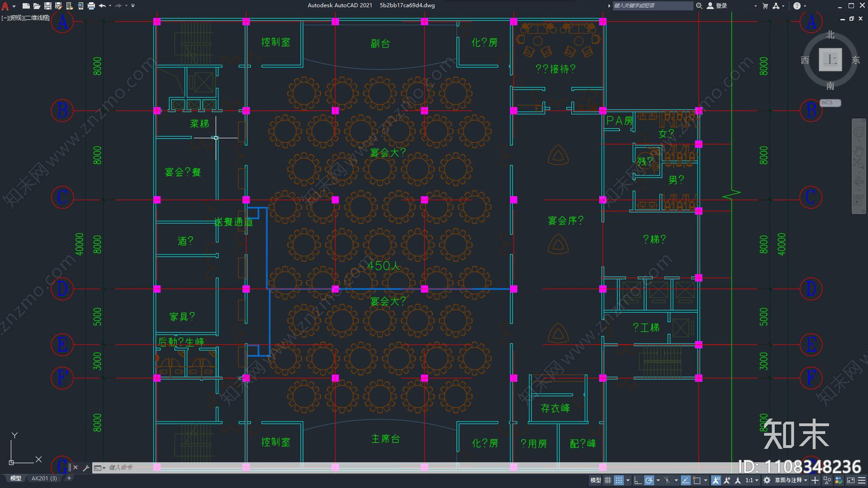The image size is (868, 488).
Task: Click the search magnifier icon
Action: pyautogui.click(x=699, y=5)
